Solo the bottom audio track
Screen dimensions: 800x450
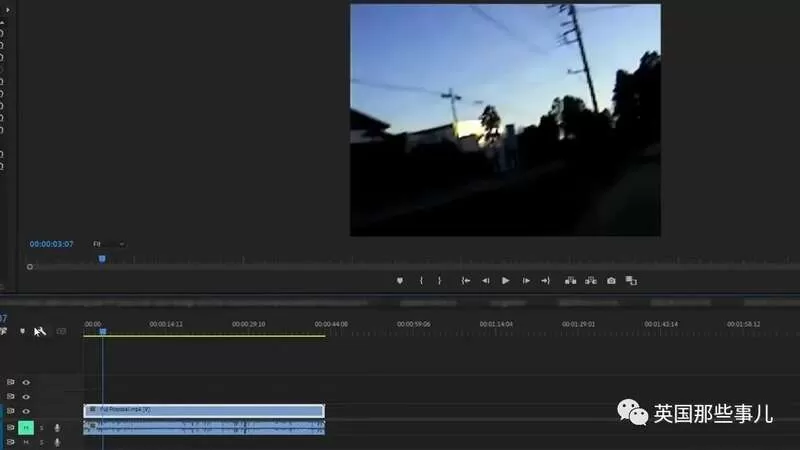41,442
